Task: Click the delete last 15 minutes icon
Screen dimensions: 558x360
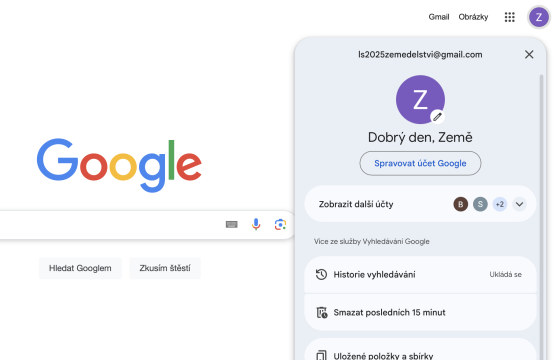Action: coord(322,312)
